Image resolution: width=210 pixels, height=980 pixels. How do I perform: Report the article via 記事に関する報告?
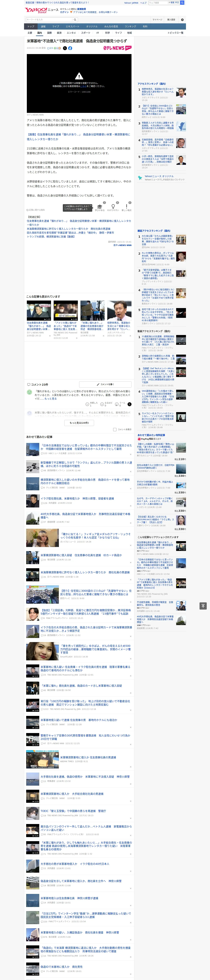pyautogui.click(x=35, y=210)
